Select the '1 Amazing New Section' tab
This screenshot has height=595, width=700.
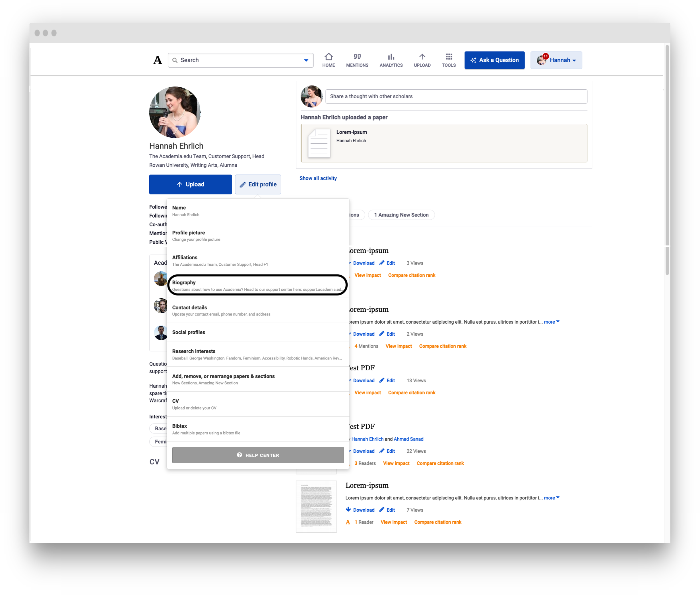tap(401, 215)
